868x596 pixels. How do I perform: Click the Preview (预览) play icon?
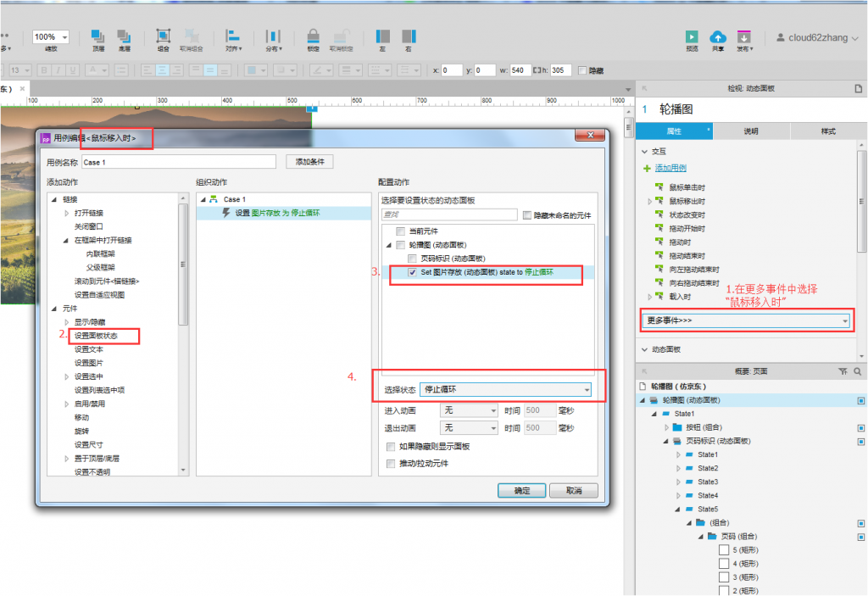pyautogui.click(x=692, y=36)
